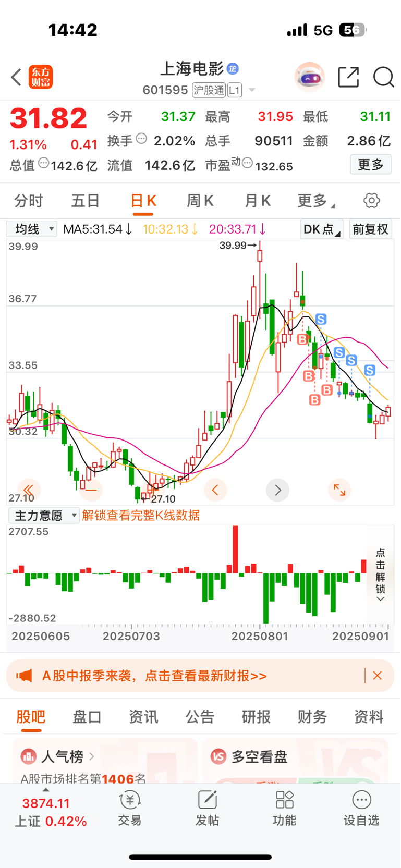Screen dimensions: 401x868
Task: Switch to the 研报 tab
Action: 256,717
